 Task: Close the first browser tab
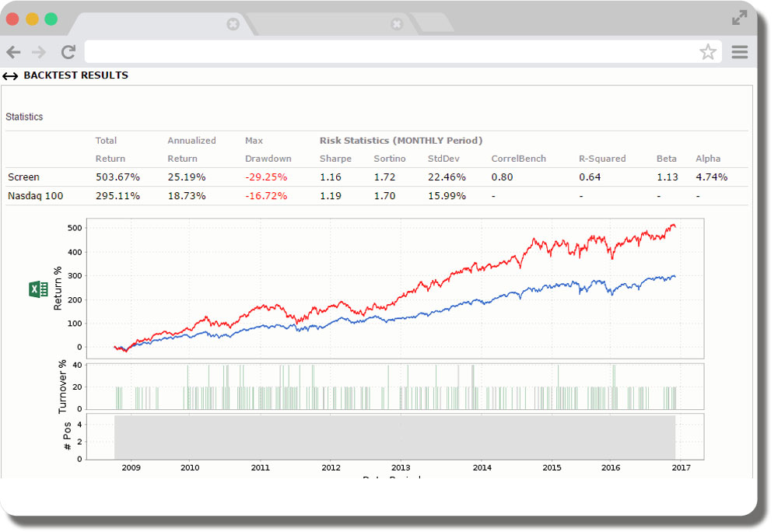pos(233,24)
